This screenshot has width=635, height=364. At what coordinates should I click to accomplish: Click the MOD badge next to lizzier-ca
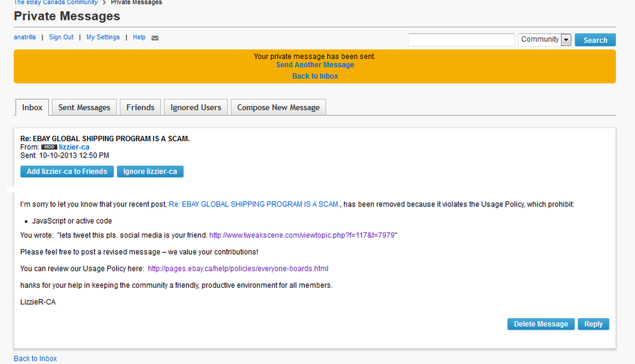click(x=49, y=147)
